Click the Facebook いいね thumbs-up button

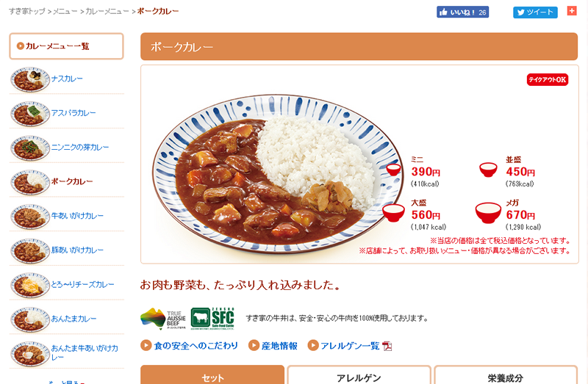coord(462,12)
